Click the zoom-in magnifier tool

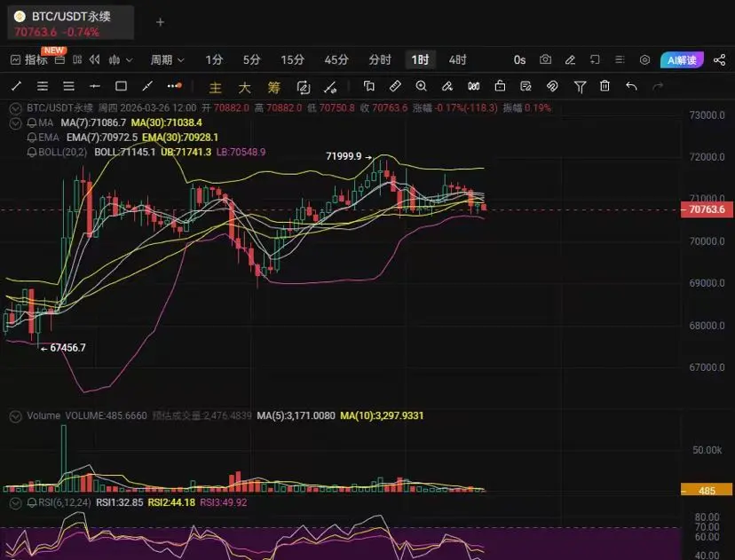tap(422, 86)
